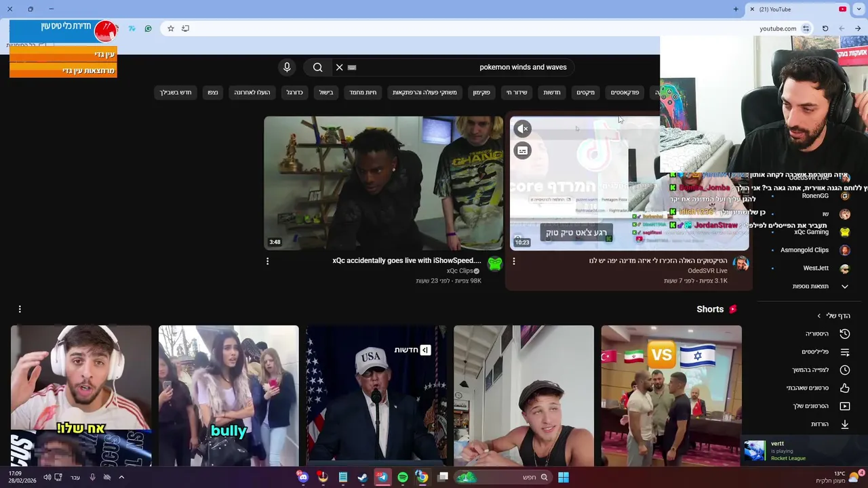Viewport: 868px width, 488px height.
Task: Open Discord from the taskbar
Action: pyautogui.click(x=302, y=477)
